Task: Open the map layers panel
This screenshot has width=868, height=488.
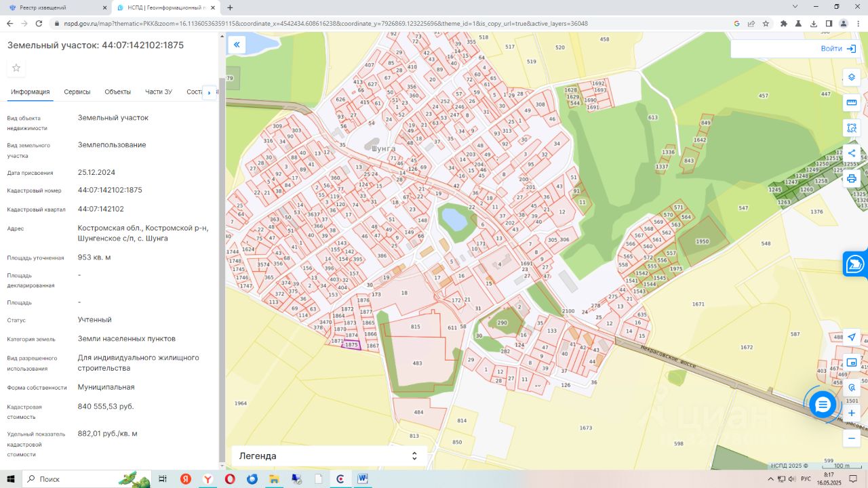Action: [852, 77]
